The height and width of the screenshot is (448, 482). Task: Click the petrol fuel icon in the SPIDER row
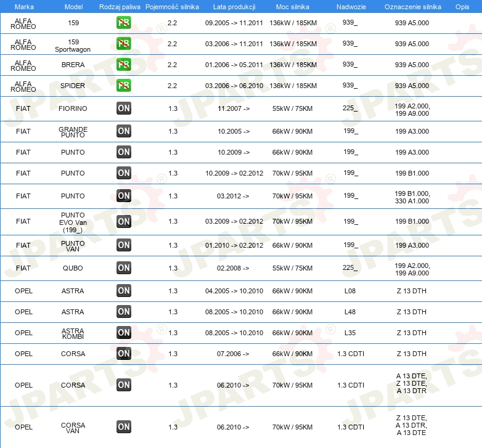coord(123,85)
